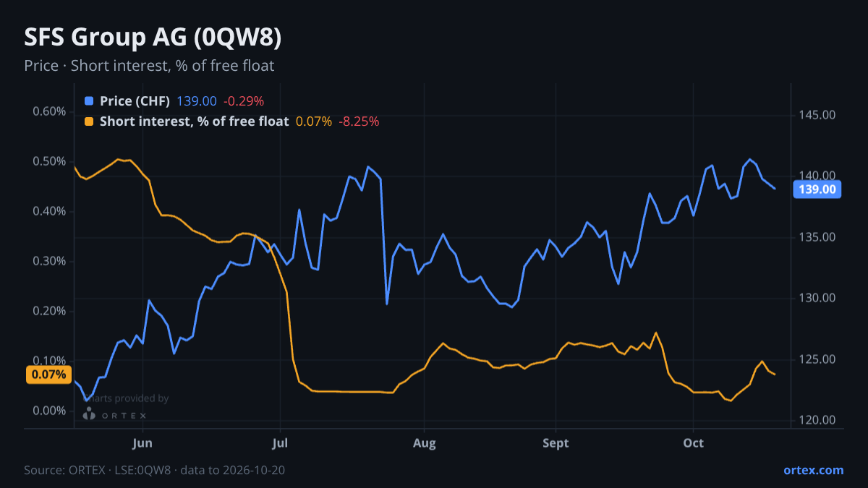Click the 0.30% left axis label
This screenshot has width=868, height=488.
(x=49, y=261)
